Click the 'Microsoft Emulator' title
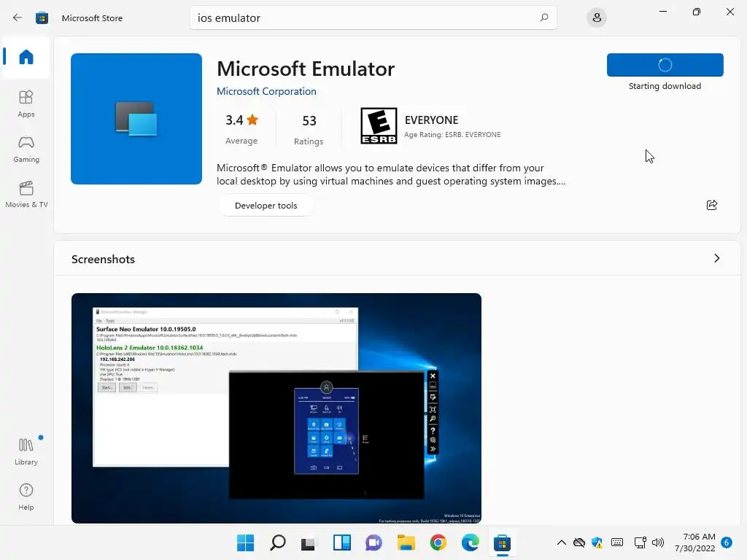This screenshot has height=560, width=747. tap(306, 69)
